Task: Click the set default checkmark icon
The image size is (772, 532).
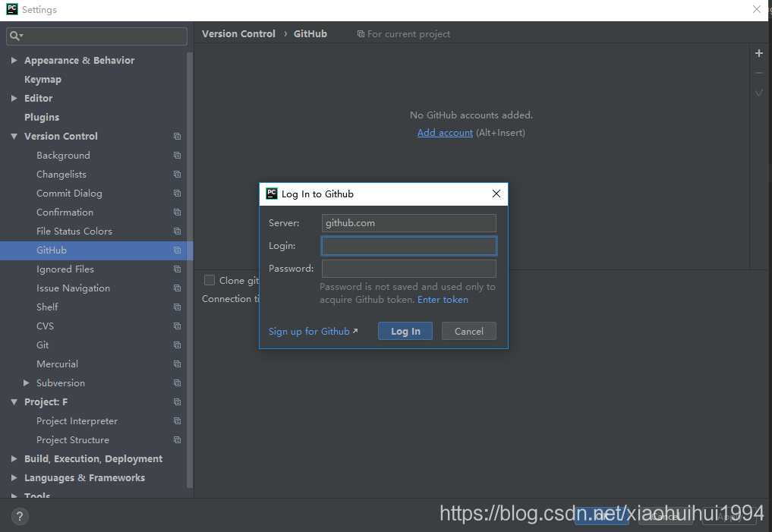Action: tap(758, 93)
